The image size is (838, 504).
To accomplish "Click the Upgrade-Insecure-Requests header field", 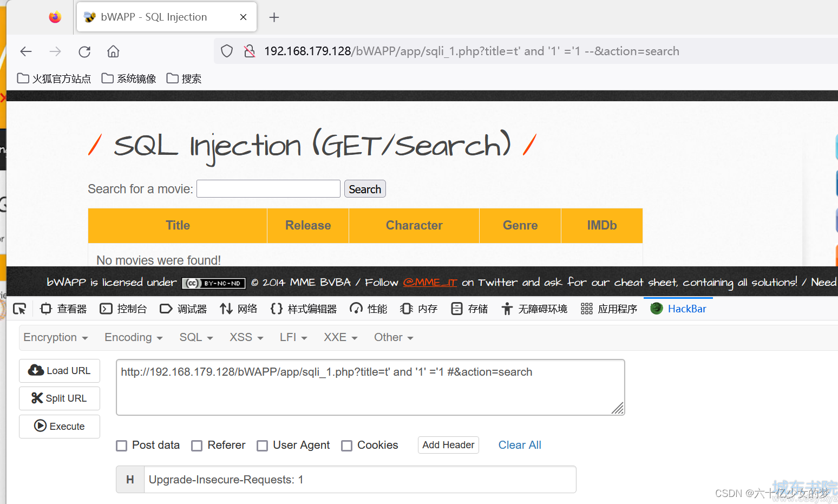I will click(x=360, y=480).
